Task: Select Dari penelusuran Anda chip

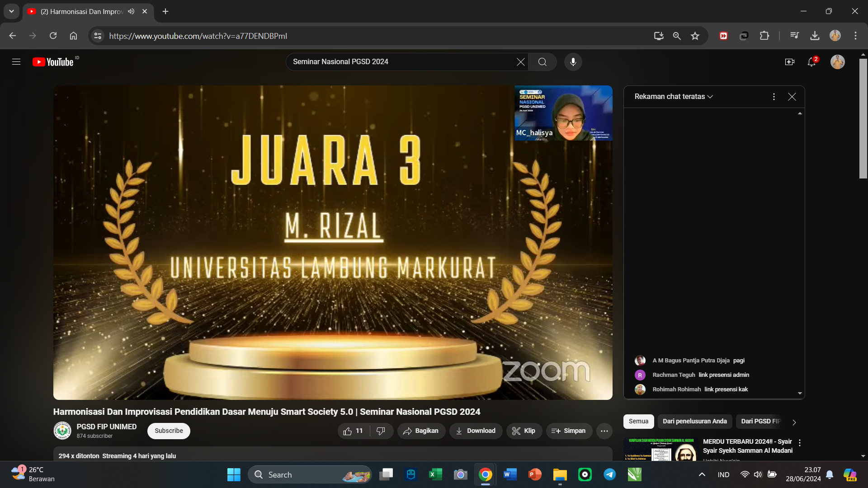Action: pos(695,422)
